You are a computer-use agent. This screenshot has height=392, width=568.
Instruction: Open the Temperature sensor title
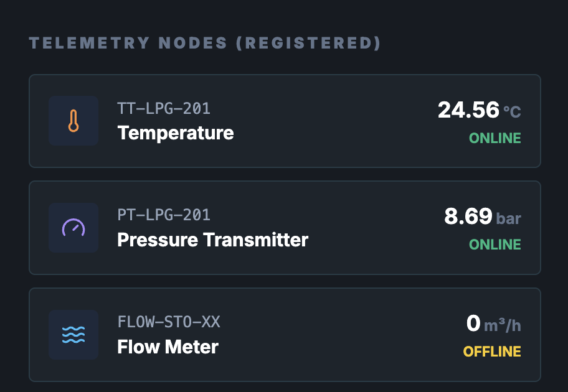pyautogui.click(x=176, y=133)
